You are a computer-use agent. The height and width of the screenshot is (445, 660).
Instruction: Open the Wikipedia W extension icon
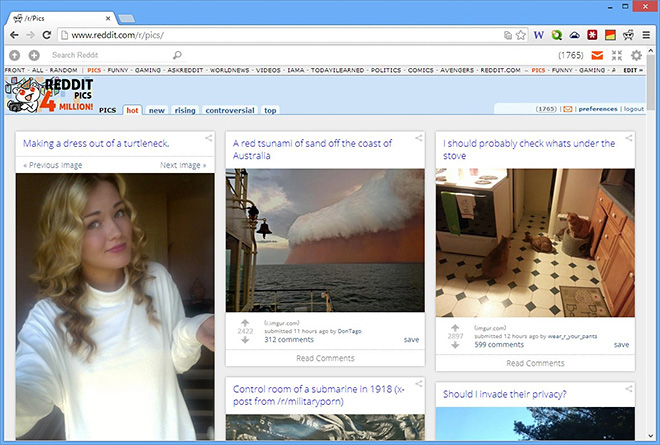[538, 35]
